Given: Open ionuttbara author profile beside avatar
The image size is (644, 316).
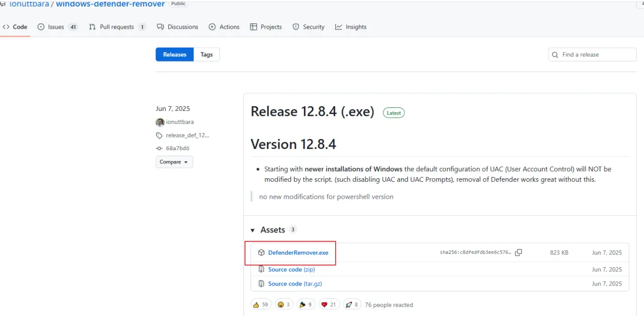Looking at the screenshot, I should click(180, 122).
